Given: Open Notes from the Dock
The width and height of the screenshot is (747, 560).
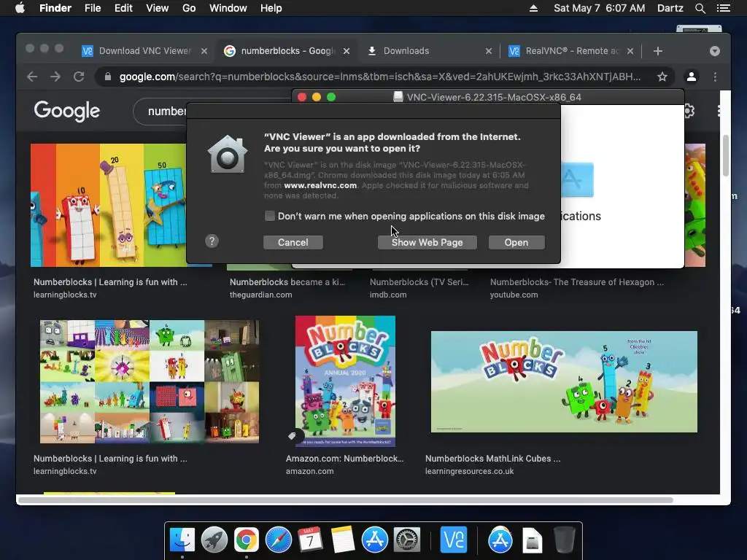Looking at the screenshot, I should coord(343,540).
